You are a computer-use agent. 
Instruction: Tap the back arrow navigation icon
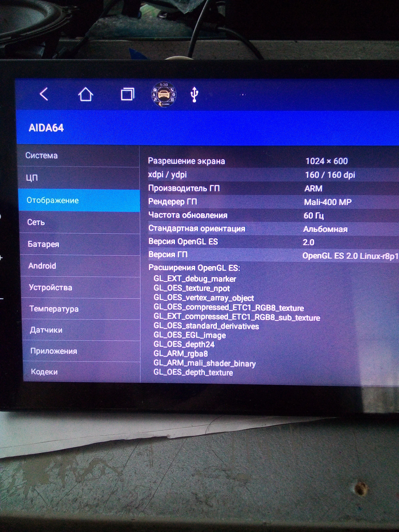point(44,94)
